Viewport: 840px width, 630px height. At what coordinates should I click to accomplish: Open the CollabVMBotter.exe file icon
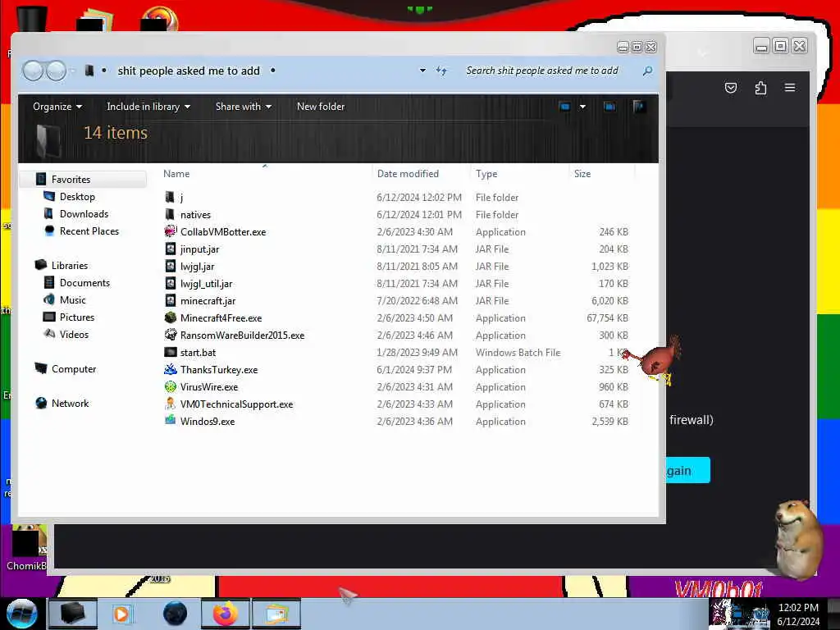tap(171, 231)
